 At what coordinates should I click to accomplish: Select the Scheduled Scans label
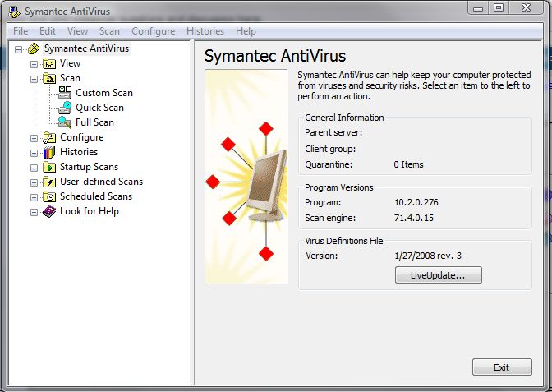[x=96, y=196]
